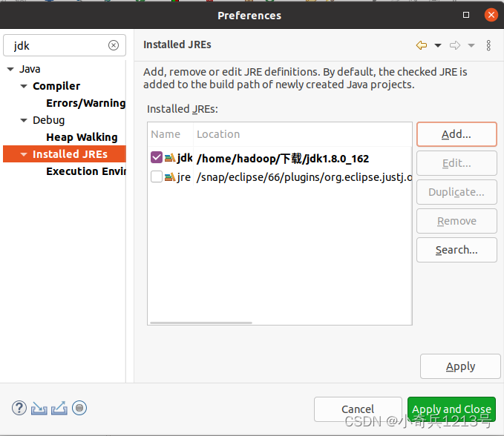Click the Edit... button
This screenshot has height=436, width=504.
pos(456,163)
